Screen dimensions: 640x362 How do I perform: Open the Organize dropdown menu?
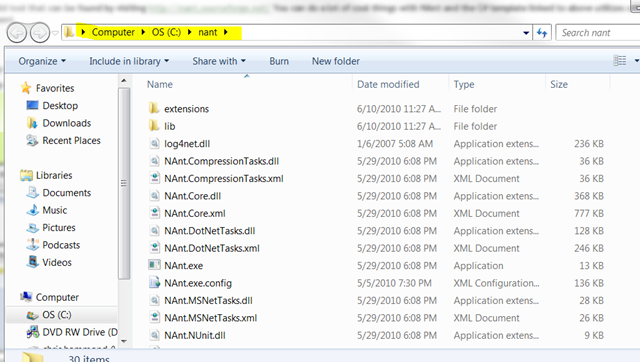(42, 61)
